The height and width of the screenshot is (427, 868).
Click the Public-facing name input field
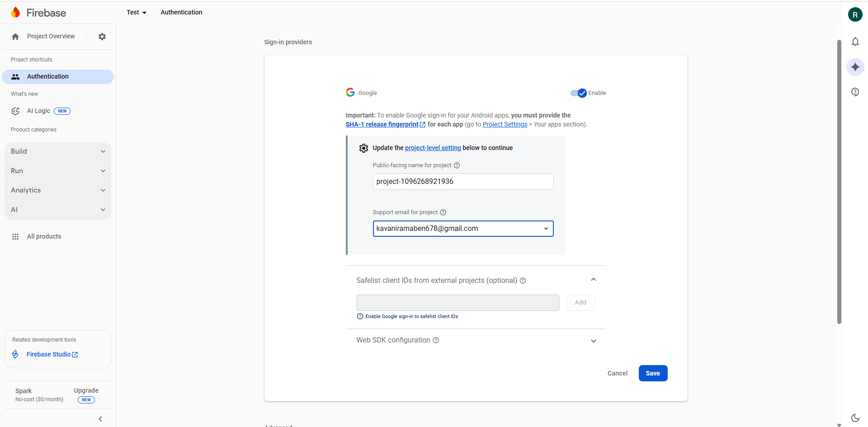pos(463,182)
